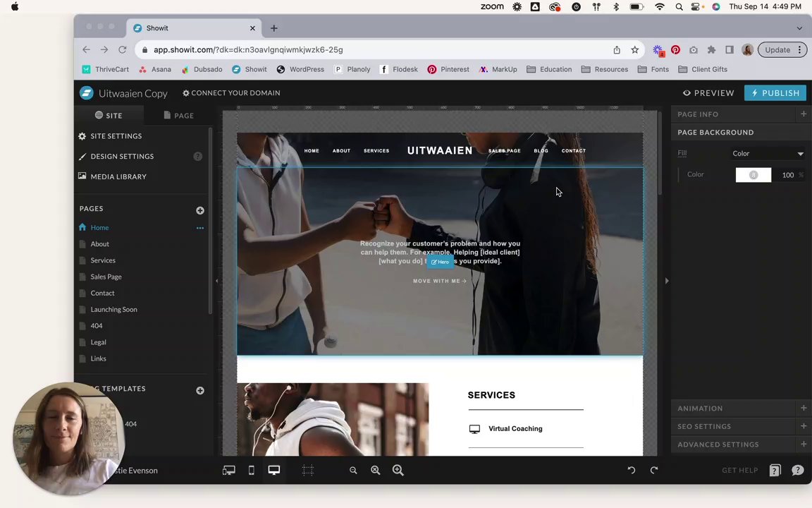Click the Showit logo icon
The height and width of the screenshot is (508, 812).
coord(86,93)
